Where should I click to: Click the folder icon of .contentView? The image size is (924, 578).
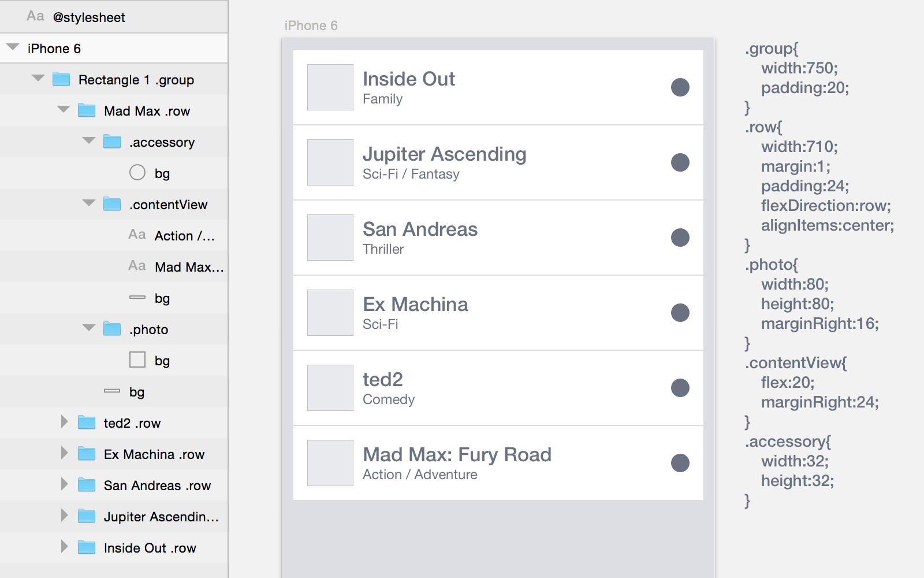(112, 204)
